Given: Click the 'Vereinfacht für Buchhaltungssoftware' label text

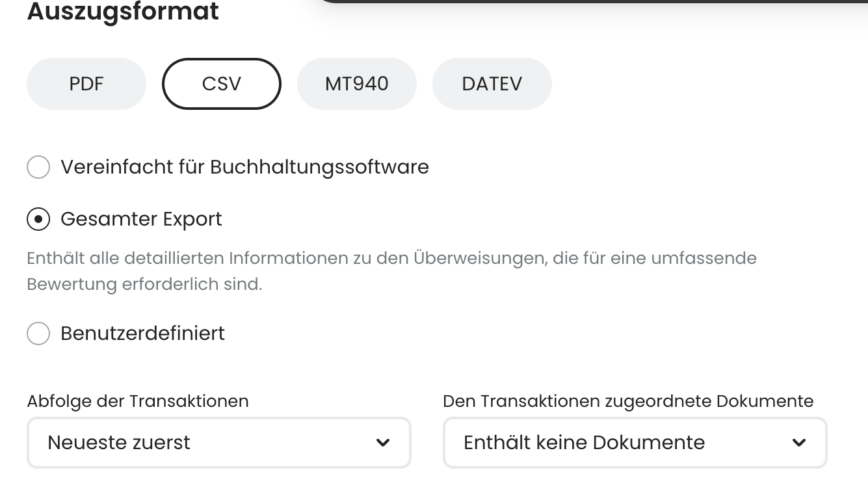Looking at the screenshot, I should [244, 167].
